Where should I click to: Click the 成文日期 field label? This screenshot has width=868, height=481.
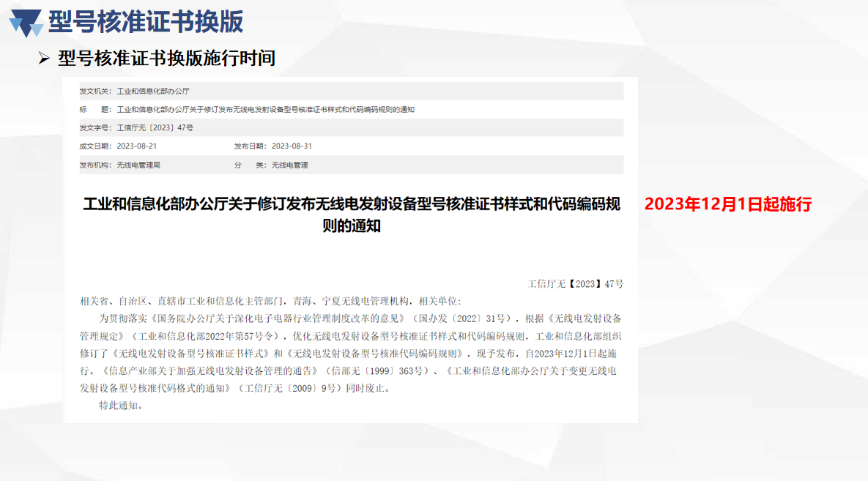(x=93, y=146)
